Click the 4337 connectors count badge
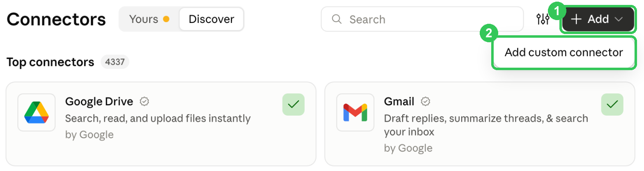The image size is (644, 171). click(115, 62)
